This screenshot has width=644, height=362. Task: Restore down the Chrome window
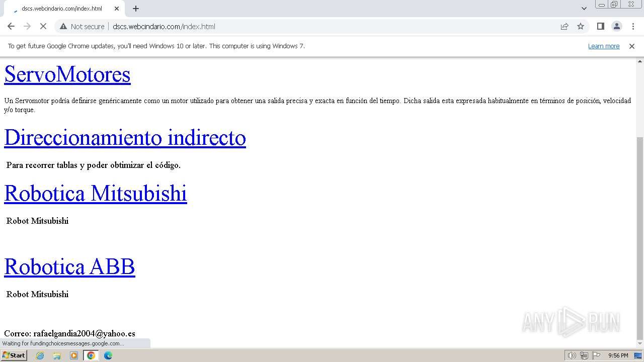point(614,4)
